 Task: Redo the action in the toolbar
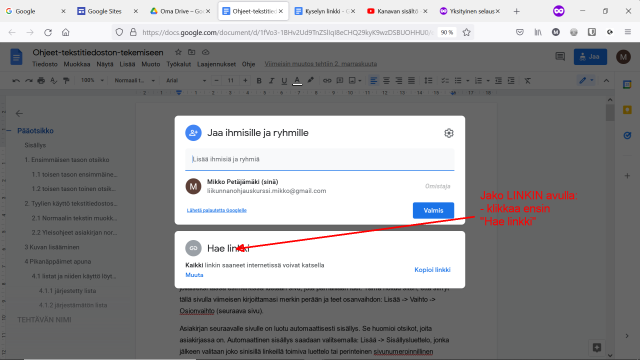[x=29, y=81]
